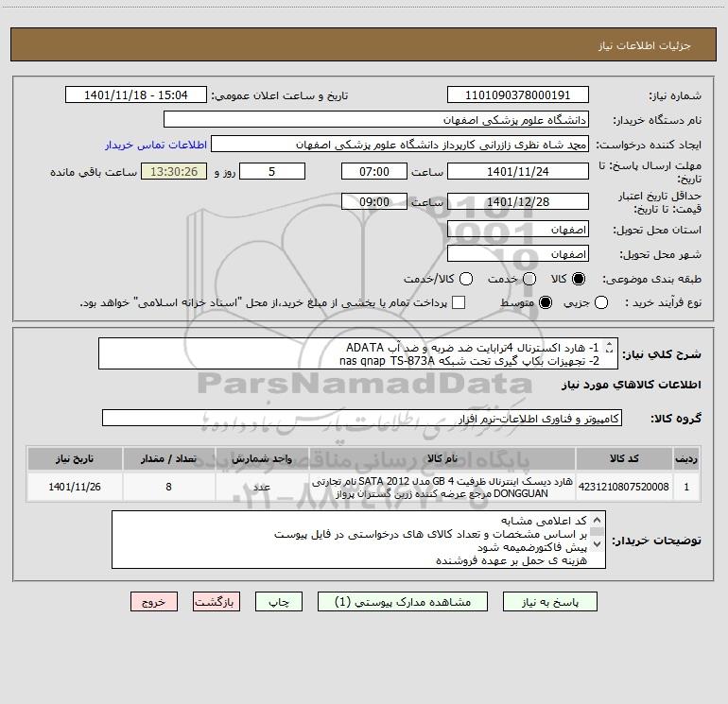Tick the اسناد خزانه اسلامی payment checkbox
Image resolution: width=728 pixels, height=704 pixels.
pos(459,302)
